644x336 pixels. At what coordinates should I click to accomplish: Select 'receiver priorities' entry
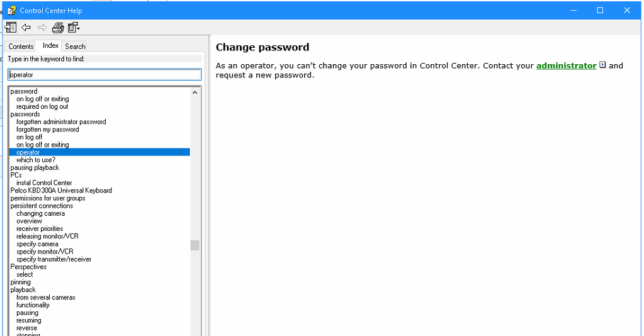(40, 228)
